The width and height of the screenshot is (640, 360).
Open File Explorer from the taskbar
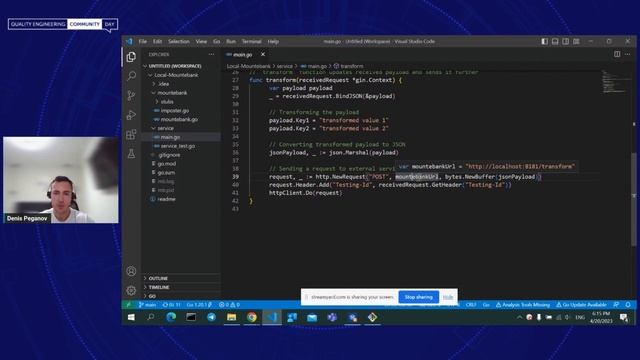tap(231, 317)
